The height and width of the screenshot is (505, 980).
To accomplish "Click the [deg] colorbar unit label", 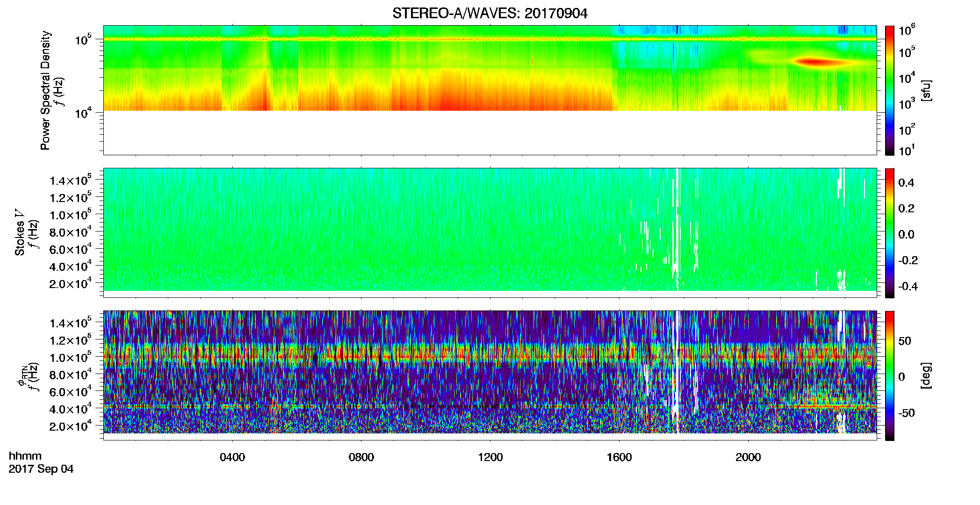I will tap(926, 375).
